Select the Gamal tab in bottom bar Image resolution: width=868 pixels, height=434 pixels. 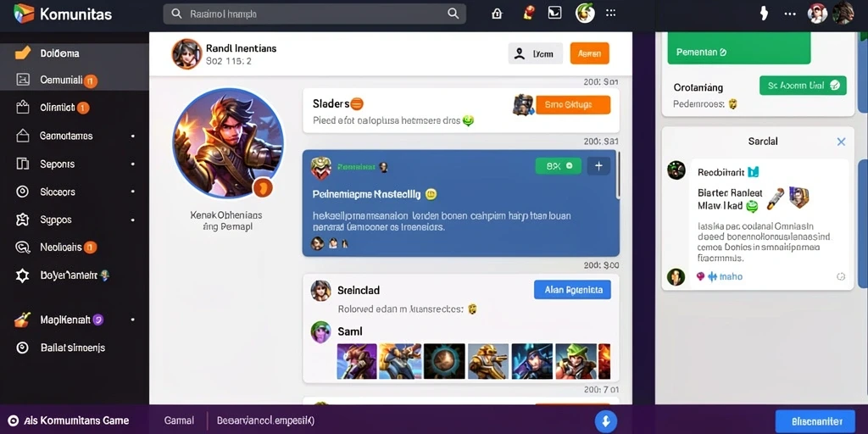(179, 420)
